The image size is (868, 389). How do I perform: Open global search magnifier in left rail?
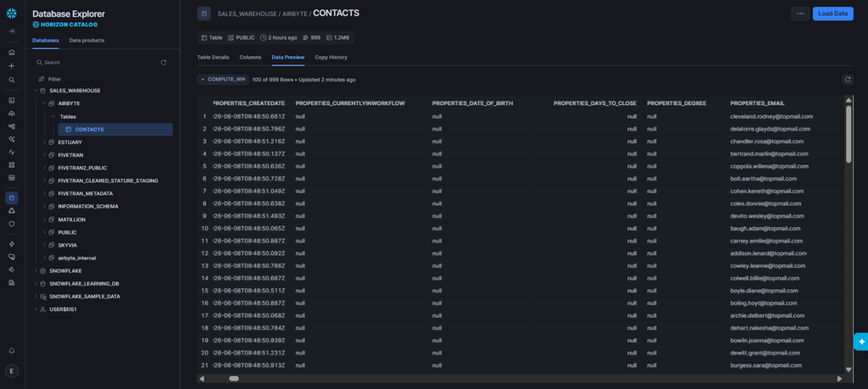click(12, 80)
